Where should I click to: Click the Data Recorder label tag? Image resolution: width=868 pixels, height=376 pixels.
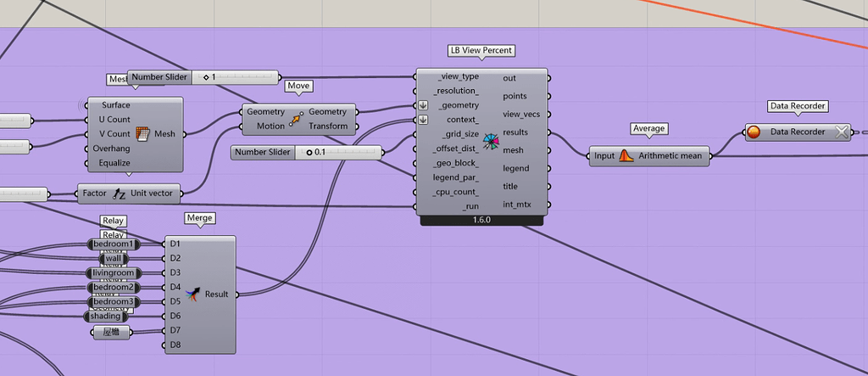tap(798, 105)
